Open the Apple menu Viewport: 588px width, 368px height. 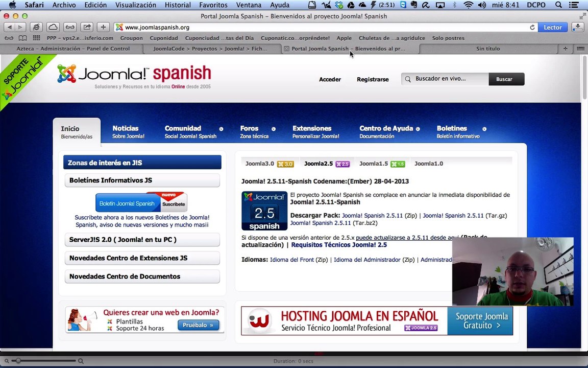(12, 5)
